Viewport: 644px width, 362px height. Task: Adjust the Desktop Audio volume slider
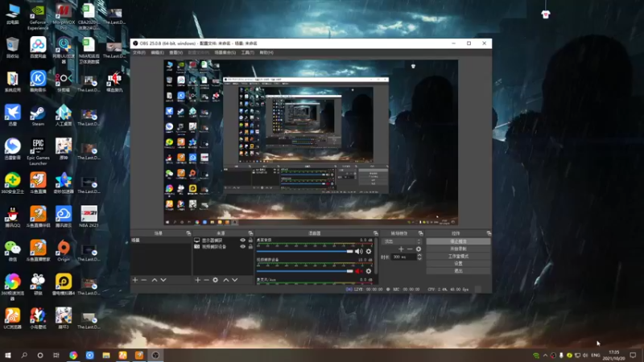(x=305, y=251)
